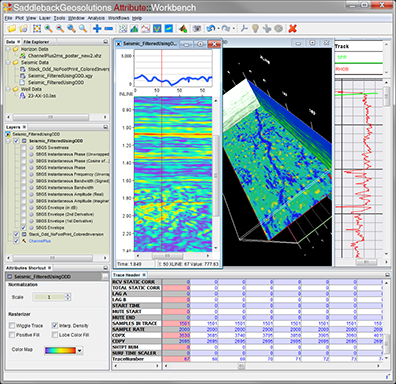Click the red zoom-out magnifier icon
Screen dimensions: 396x384
click(x=60, y=29)
